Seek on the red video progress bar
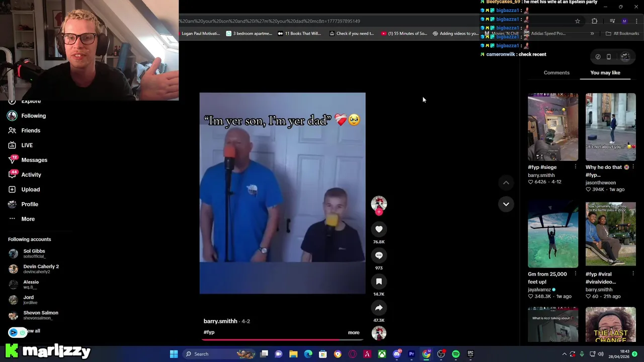Screen dimensions: 644x362 pyautogui.click(x=282, y=339)
